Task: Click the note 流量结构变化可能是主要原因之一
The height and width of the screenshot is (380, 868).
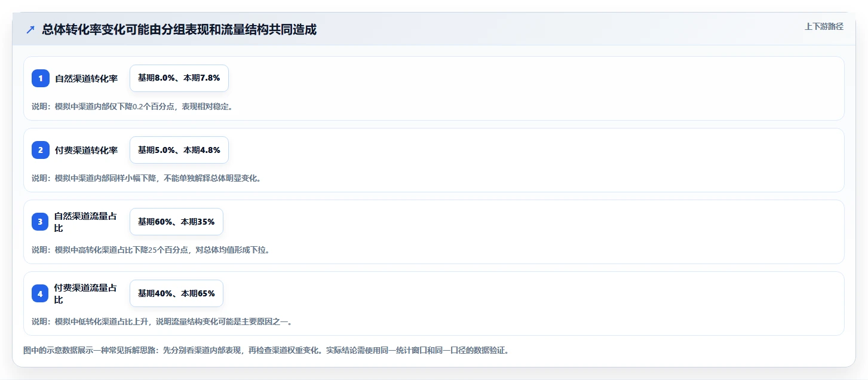Action: coord(162,321)
